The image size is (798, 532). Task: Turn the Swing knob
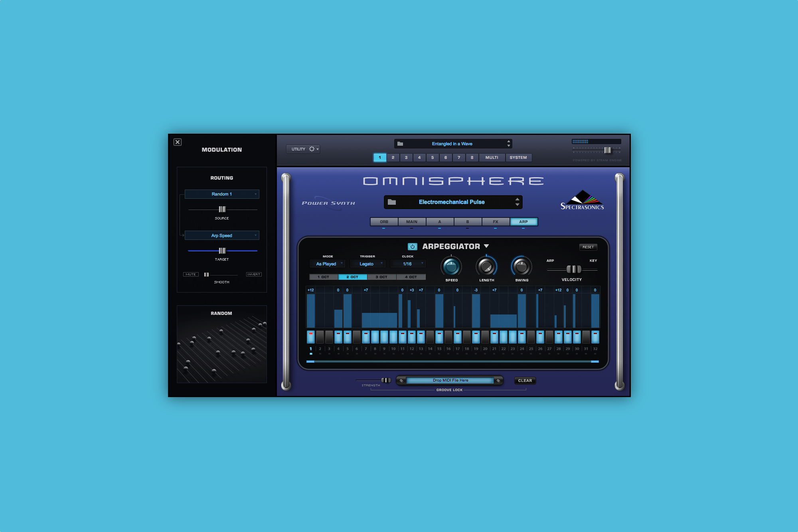click(x=521, y=267)
